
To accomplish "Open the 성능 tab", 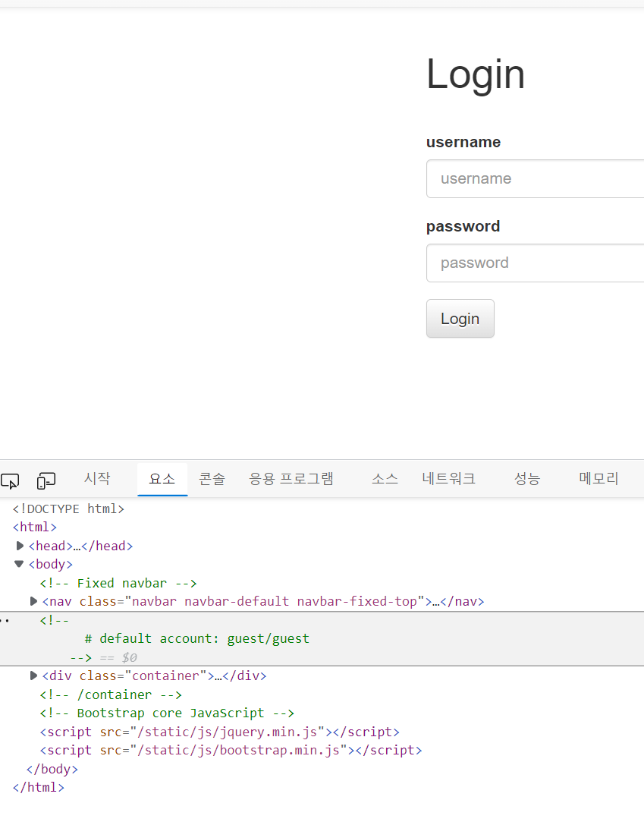I will click(x=526, y=479).
